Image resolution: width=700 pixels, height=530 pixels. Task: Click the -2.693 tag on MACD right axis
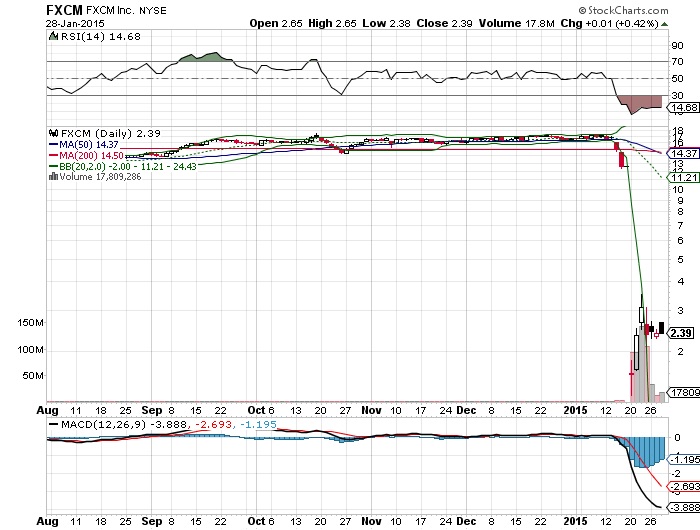pyautogui.click(x=684, y=486)
